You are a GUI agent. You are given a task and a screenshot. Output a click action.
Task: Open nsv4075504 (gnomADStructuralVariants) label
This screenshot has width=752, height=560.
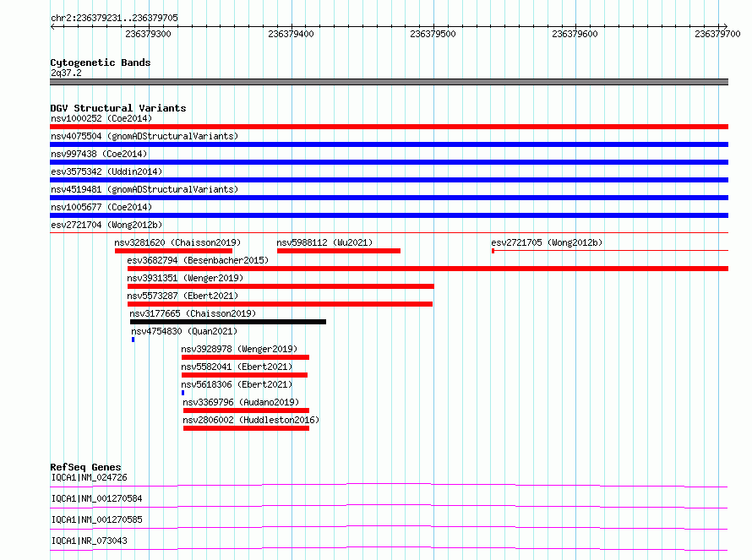[144, 136]
